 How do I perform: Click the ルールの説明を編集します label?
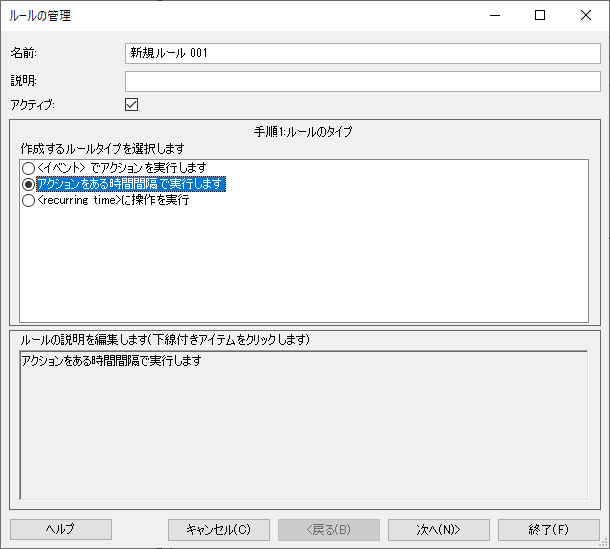coord(165,340)
